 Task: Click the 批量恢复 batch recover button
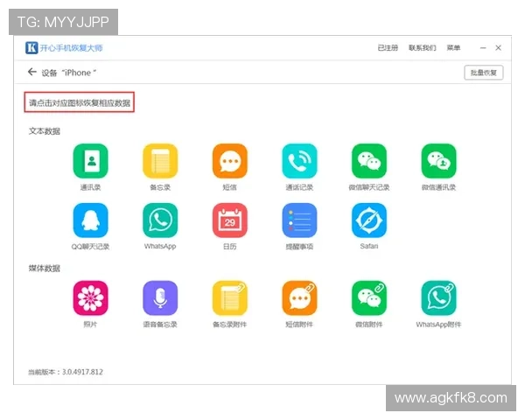tap(484, 73)
